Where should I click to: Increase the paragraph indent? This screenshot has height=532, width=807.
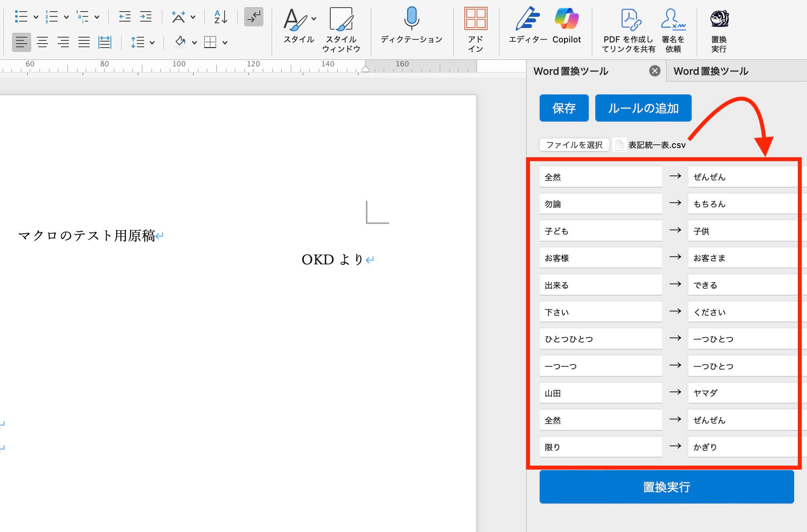[145, 17]
